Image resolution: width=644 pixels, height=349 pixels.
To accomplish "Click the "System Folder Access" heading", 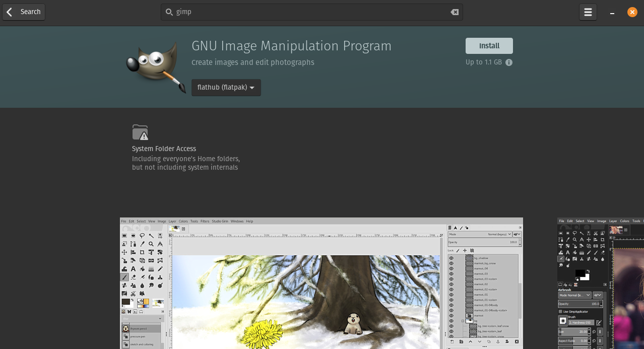I will [164, 149].
